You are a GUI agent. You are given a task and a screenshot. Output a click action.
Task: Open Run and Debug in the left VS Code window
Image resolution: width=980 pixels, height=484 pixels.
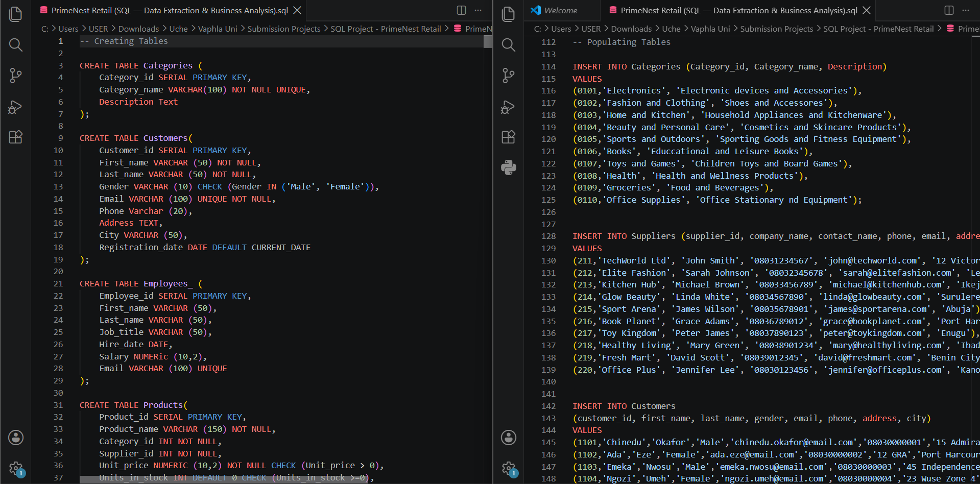[x=16, y=106]
